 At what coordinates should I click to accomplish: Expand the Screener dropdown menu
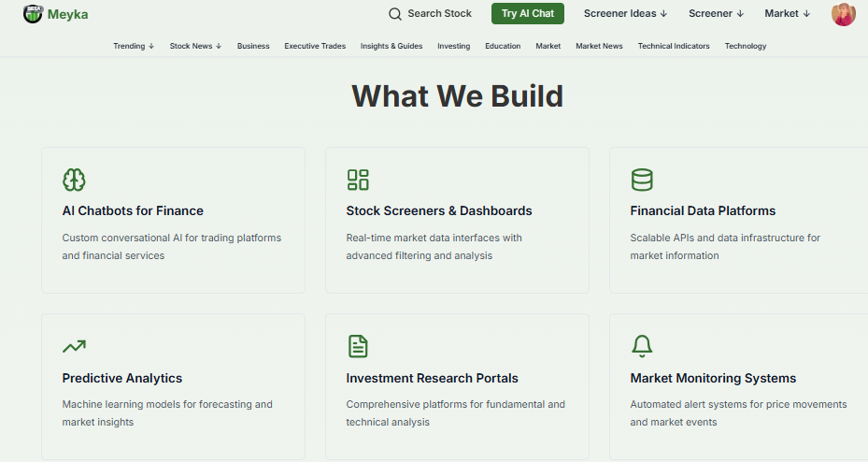click(716, 13)
